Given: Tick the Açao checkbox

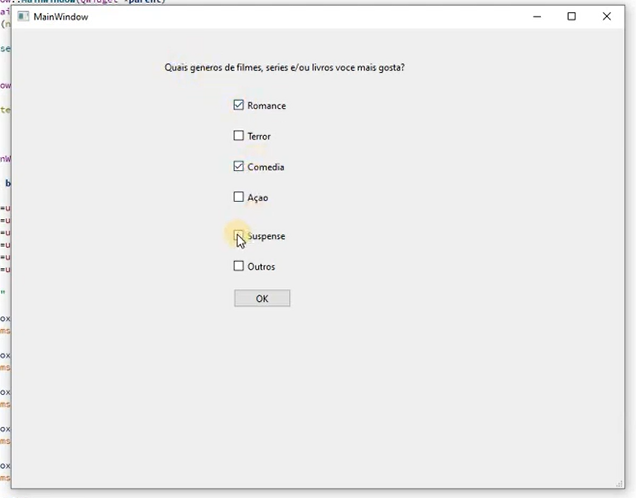Looking at the screenshot, I should point(239,197).
